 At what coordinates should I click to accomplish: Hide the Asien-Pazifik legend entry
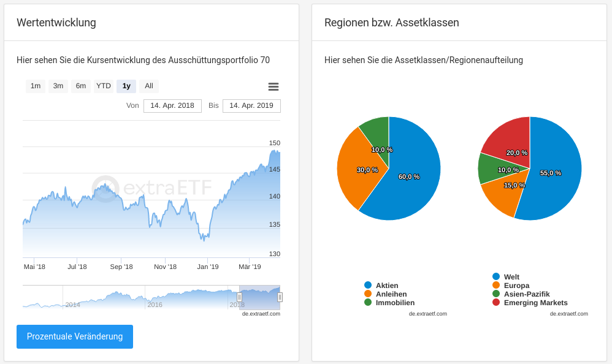[x=526, y=294]
